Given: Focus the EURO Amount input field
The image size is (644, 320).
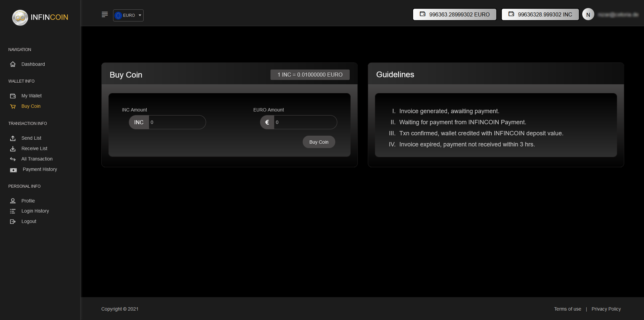Looking at the screenshot, I should 305,122.
